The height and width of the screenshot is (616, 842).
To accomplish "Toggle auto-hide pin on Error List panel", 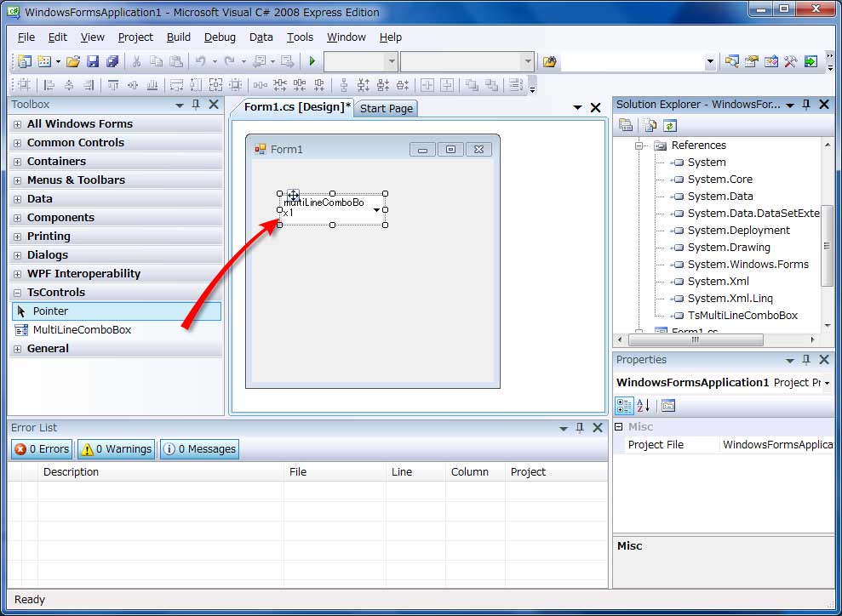I will [580, 428].
